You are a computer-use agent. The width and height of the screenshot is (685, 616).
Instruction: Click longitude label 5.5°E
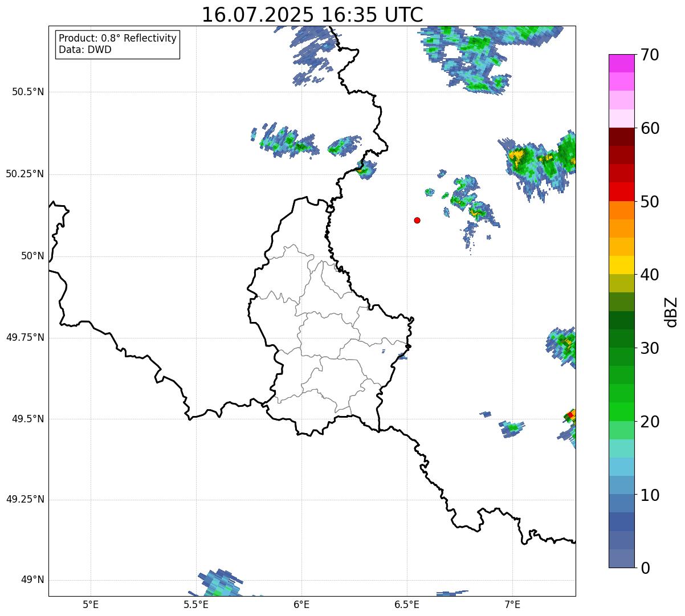(196, 605)
